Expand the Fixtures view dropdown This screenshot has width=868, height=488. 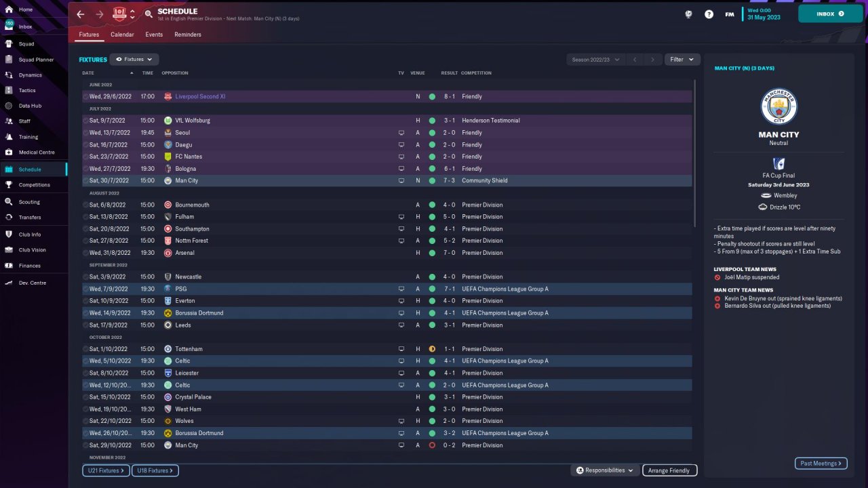pyautogui.click(x=134, y=60)
